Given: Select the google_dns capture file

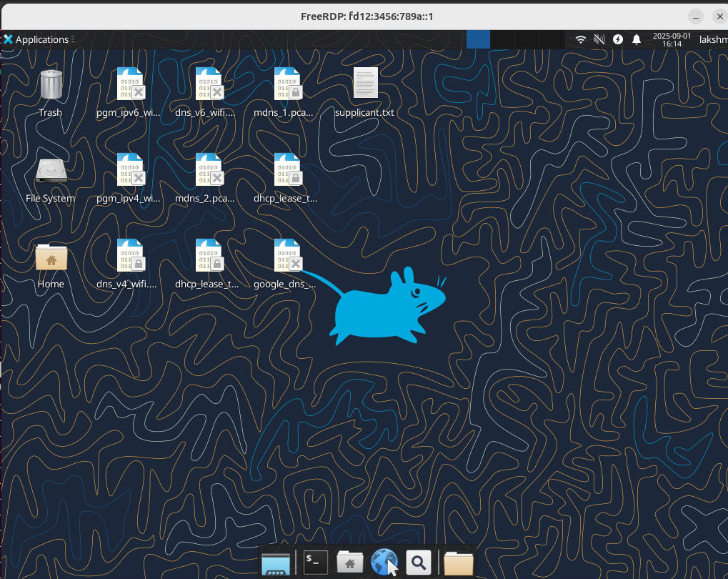Looking at the screenshot, I should 286,256.
